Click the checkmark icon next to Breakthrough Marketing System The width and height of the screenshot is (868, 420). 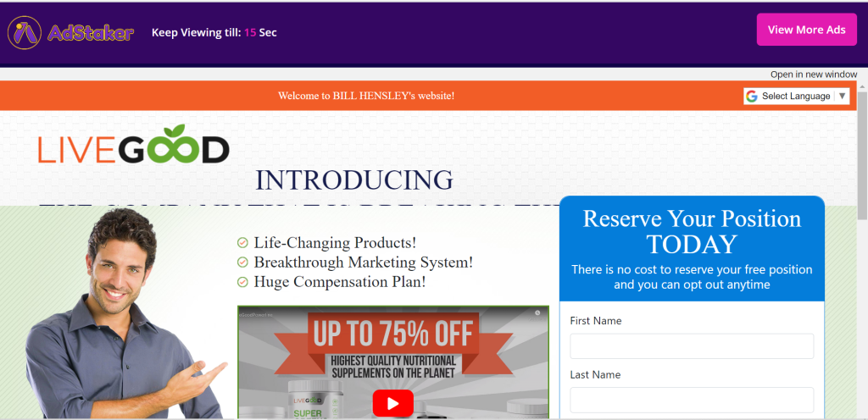(x=242, y=262)
